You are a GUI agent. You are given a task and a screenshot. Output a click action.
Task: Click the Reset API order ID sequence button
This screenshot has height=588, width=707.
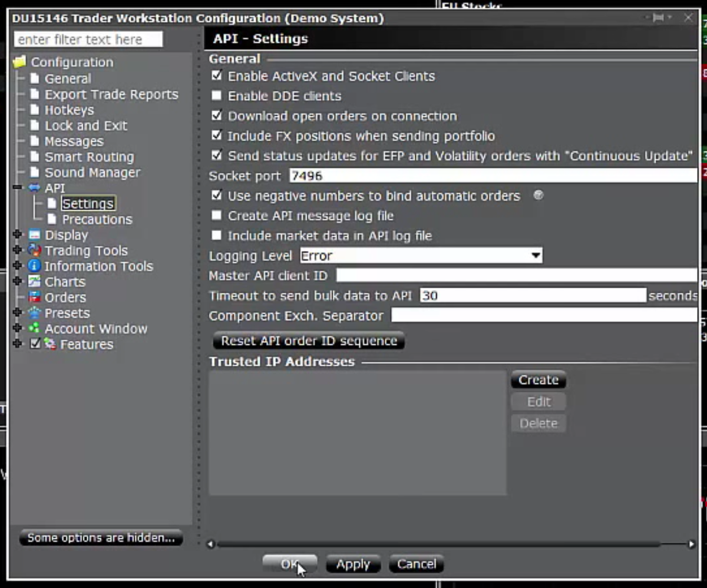(309, 341)
